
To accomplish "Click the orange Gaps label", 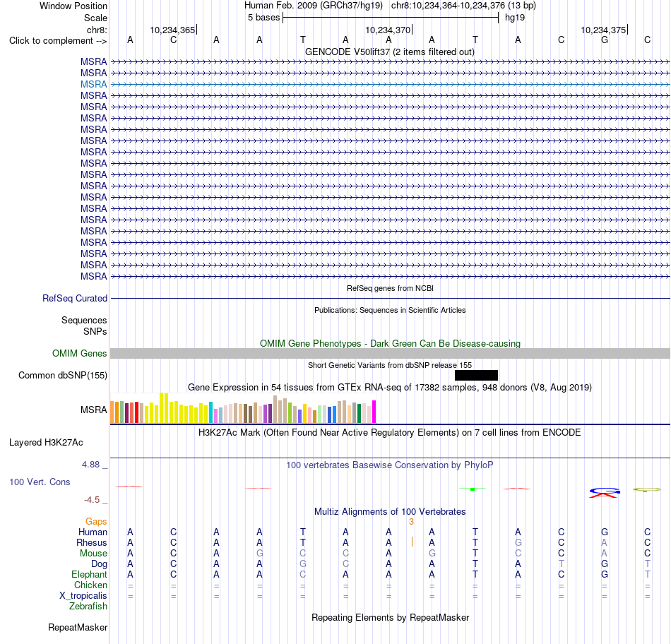I will (96, 521).
